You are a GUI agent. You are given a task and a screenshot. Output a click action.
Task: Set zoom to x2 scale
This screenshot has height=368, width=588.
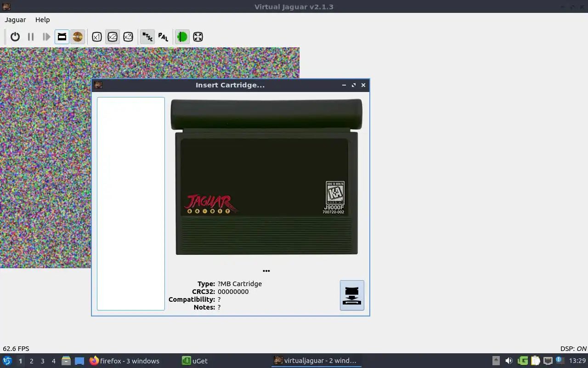(113, 37)
